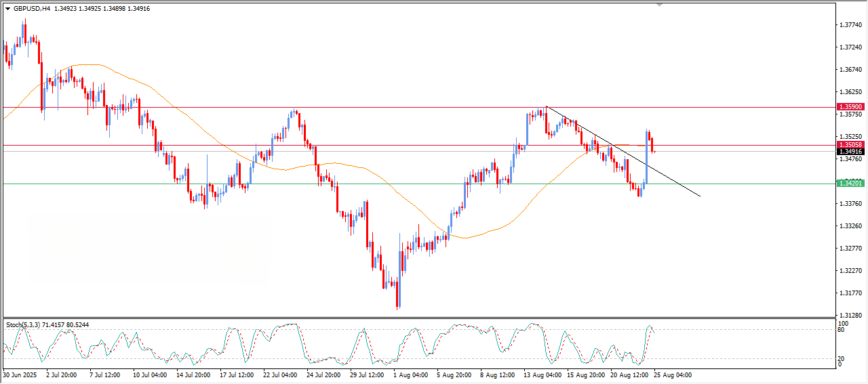The width and height of the screenshot is (868, 384).
Task: Click the 1.35750 price scale label
Action: point(850,114)
